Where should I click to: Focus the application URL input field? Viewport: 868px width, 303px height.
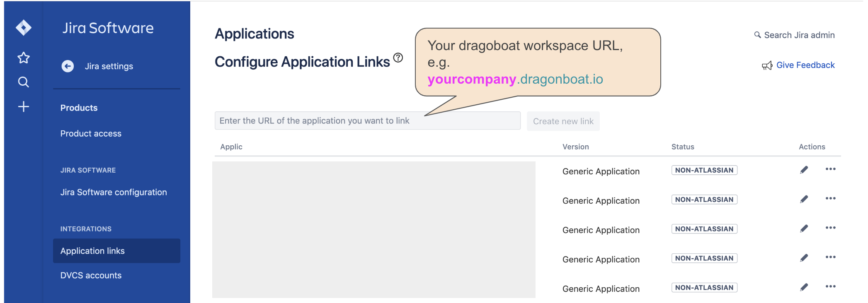367,120
